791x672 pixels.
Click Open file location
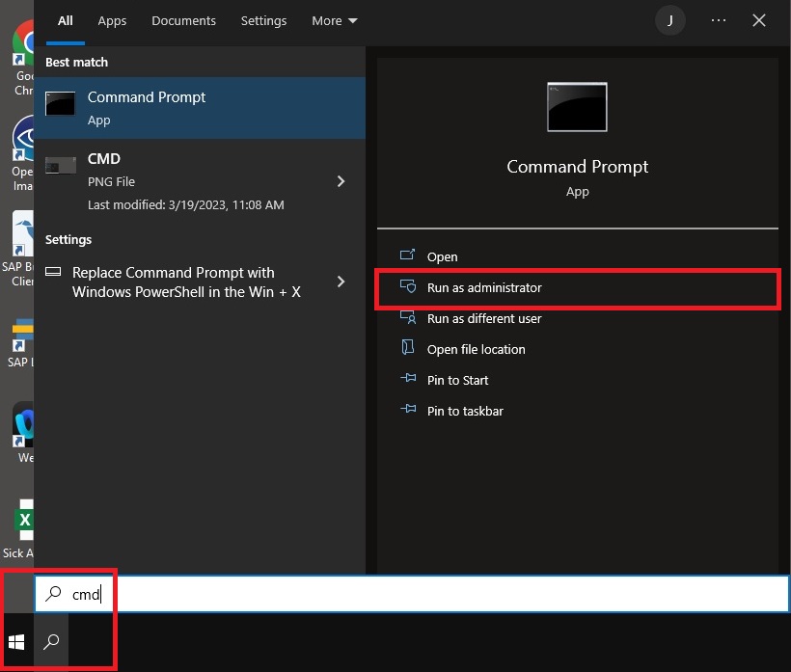tap(578, 349)
